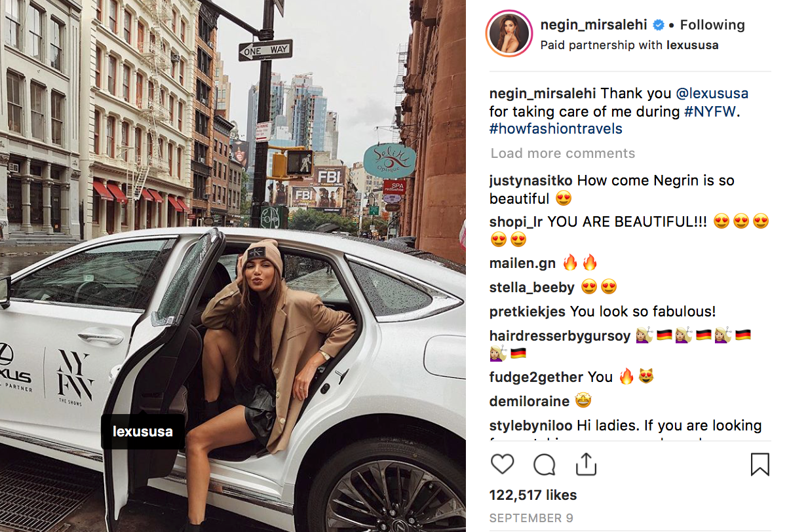Click the blue verified badge
The width and height of the screenshot is (789, 532).
pyautogui.click(x=658, y=26)
